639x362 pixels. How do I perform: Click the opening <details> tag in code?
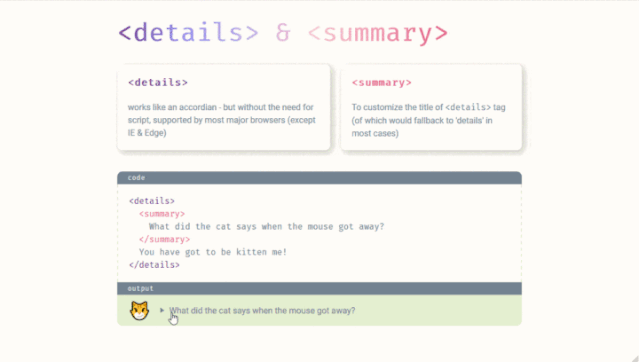pos(152,201)
